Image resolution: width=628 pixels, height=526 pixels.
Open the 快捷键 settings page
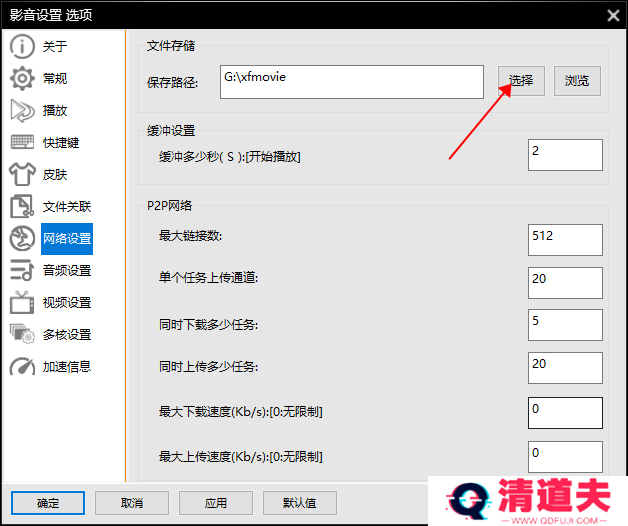click(x=60, y=143)
